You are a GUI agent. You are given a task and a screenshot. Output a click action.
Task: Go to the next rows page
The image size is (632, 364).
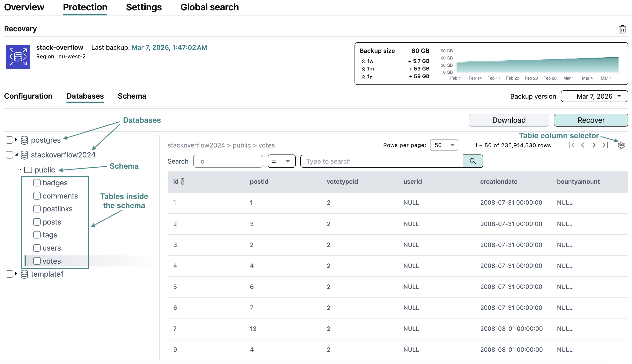tap(594, 145)
